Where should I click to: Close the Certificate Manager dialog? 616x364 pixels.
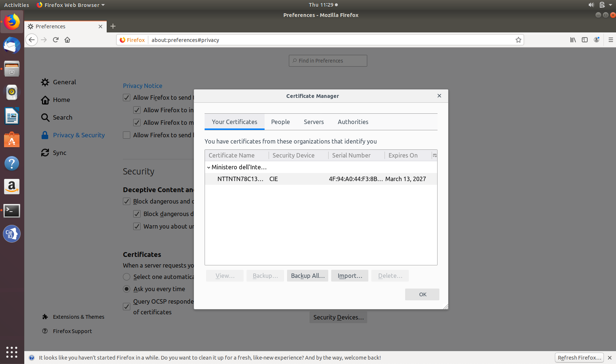coord(439,96)
